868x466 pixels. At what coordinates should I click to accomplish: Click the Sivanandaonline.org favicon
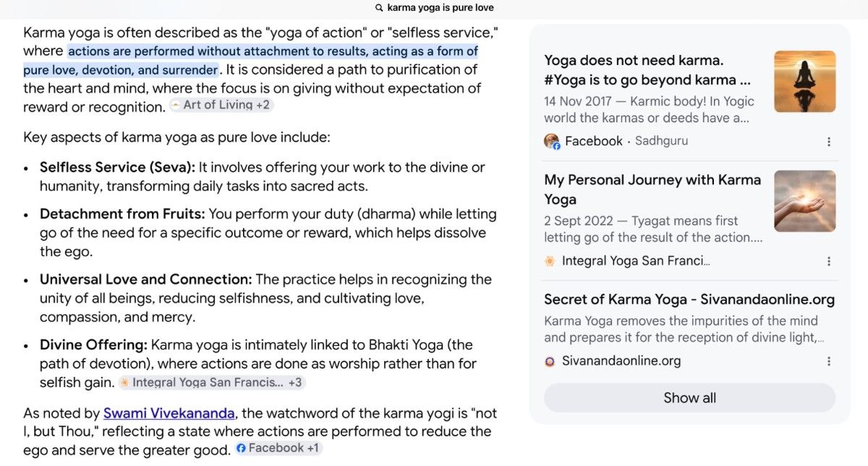pyautogui.click(x=550, y=361)
